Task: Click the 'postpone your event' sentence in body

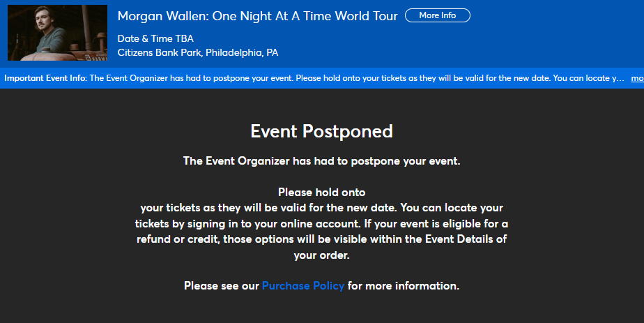Action: [x=321, y=161]
